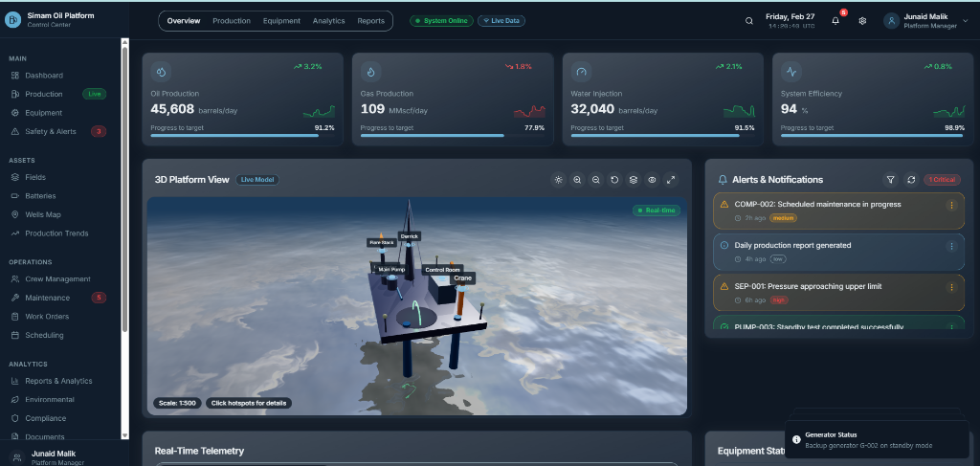Image resolution: width=980 pixels, height=466 pixels.
Task: Reset the 3D platform view rotation
Action: pyautogui.click(x=614, y=180)
